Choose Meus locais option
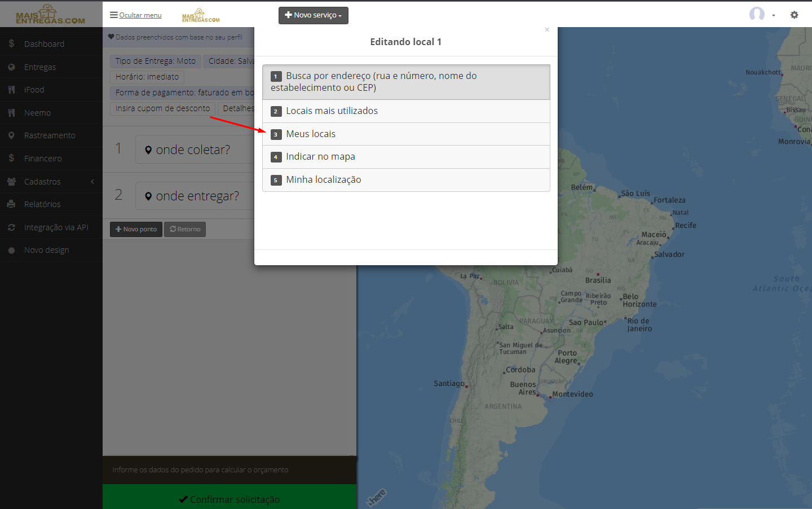The image size is (812, 509). pos(406,134)
